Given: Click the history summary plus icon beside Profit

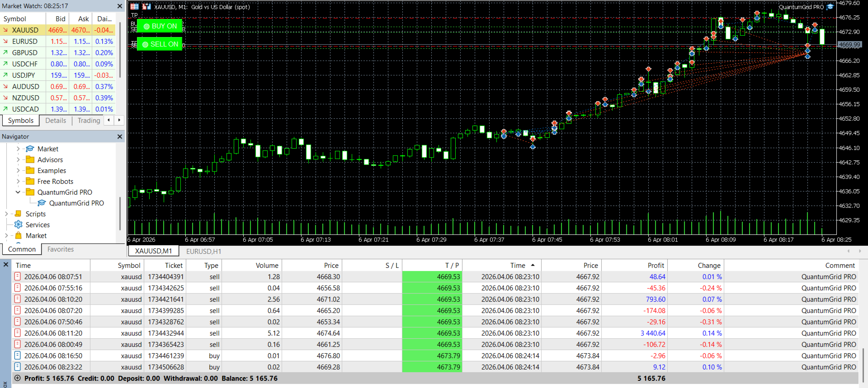Looking at the screenshot, I should click(x=18, y=378).
